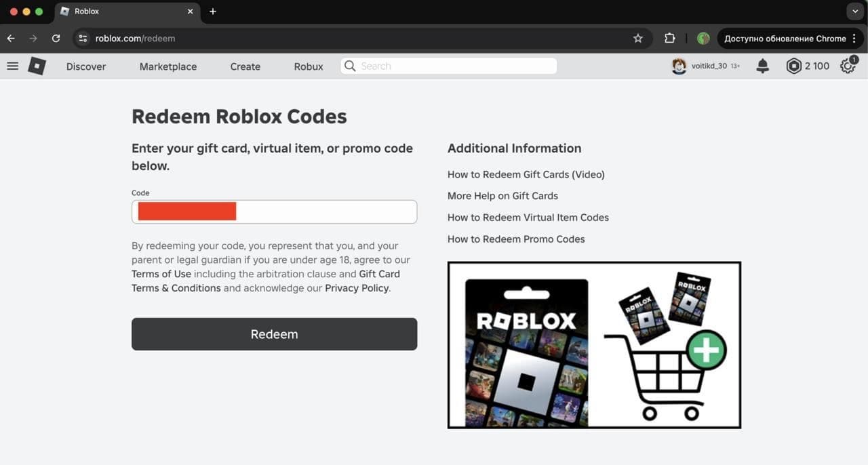Click the Redeem button
868x465 pixels.
274,334
